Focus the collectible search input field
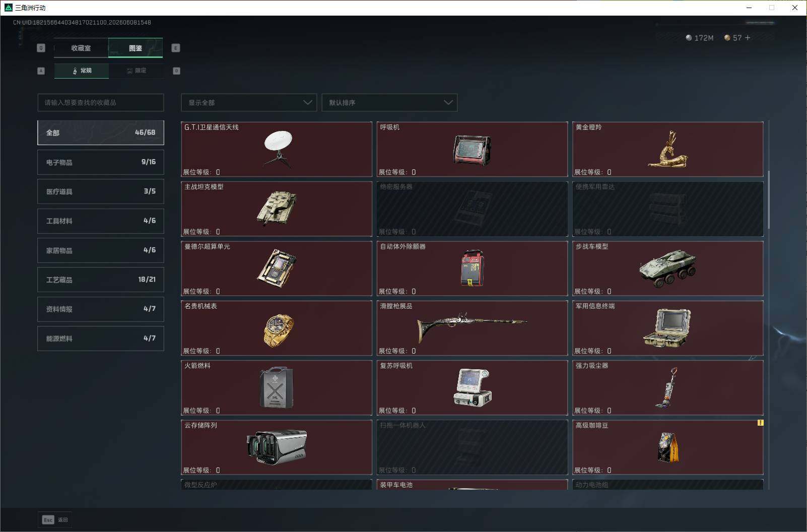 click(x=101, y=103)
